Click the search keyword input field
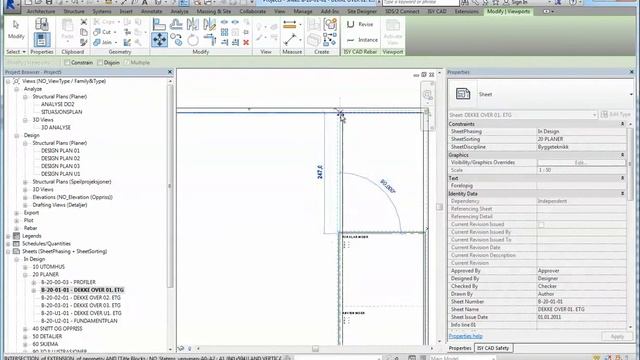The height and width of the screenshot is (360, 640). click(420, 2)
